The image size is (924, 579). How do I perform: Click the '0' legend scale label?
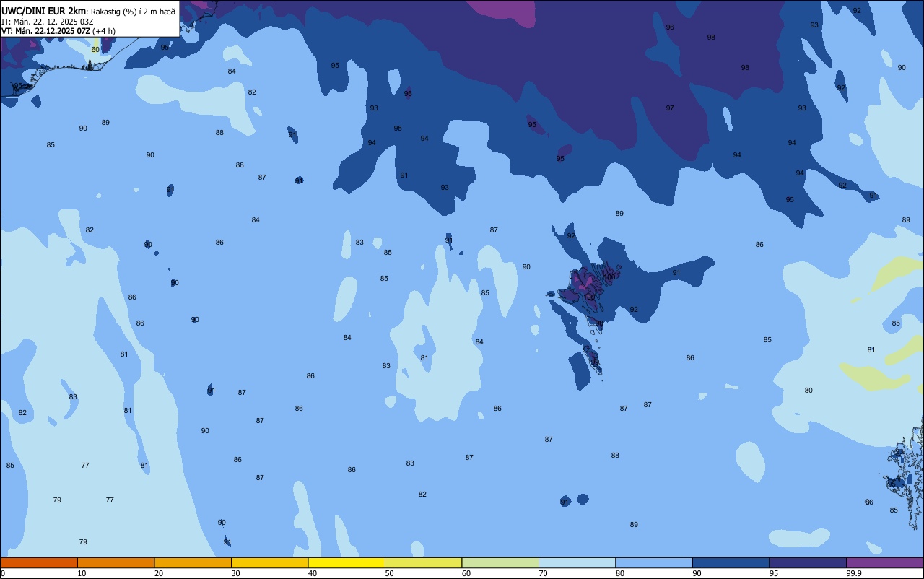point(3,573)
